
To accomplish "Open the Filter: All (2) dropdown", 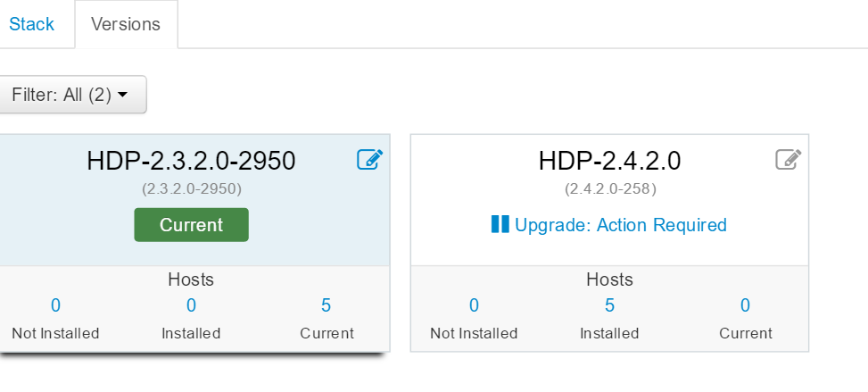I will [70, 95].
